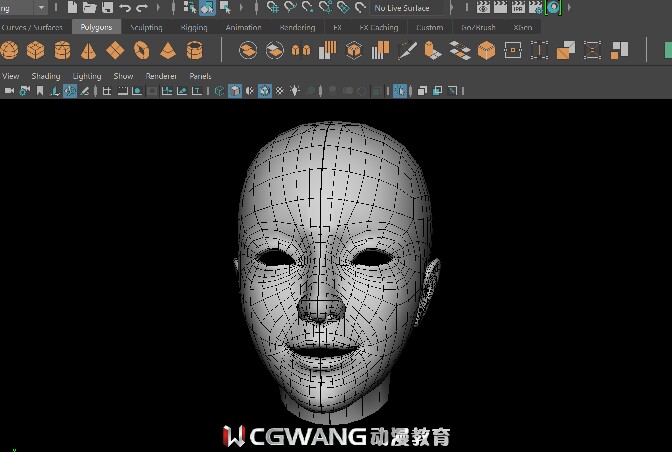672x452 pixels.
Task: Render the current frame clapperboard icon
Action: click(x=500, y=7)
